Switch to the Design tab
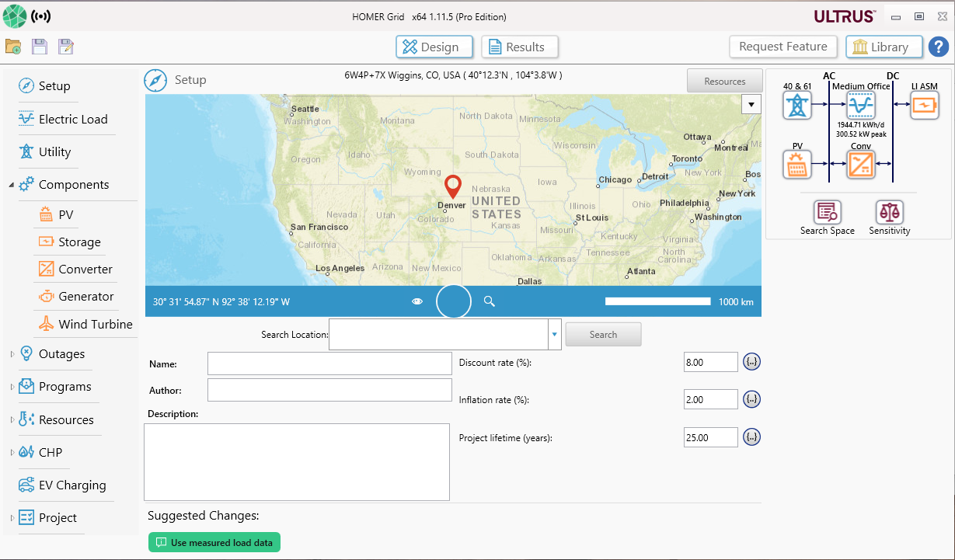The image size is (955, 560). [x=434, y=47]
